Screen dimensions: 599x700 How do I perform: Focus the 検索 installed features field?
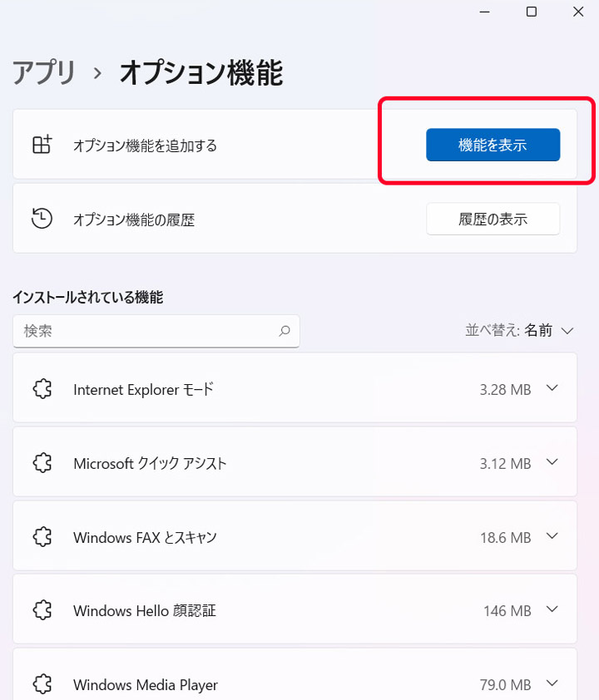156,331
